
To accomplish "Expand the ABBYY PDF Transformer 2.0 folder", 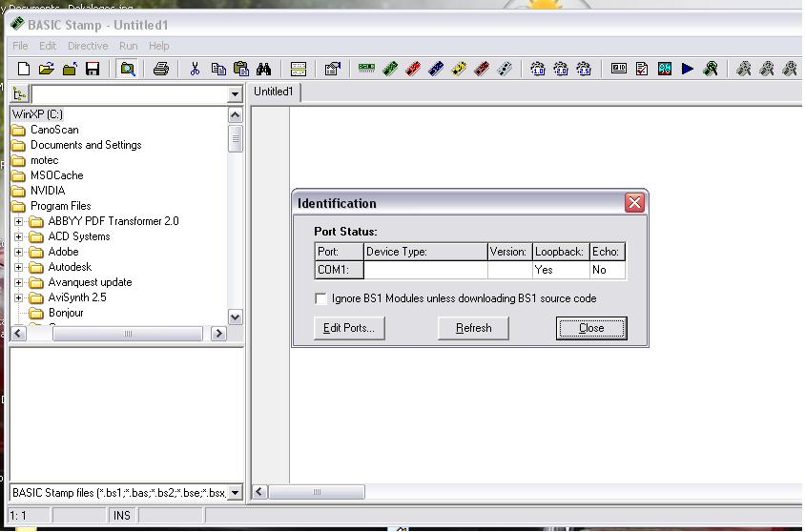I will click(18, 221).
